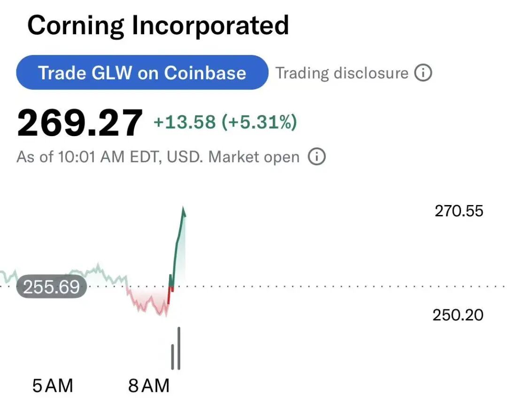Image resolution: width=507 pixels, height=420 pixels.
Task: Click the 255.69 previous close label
Action: pos(52,287)
